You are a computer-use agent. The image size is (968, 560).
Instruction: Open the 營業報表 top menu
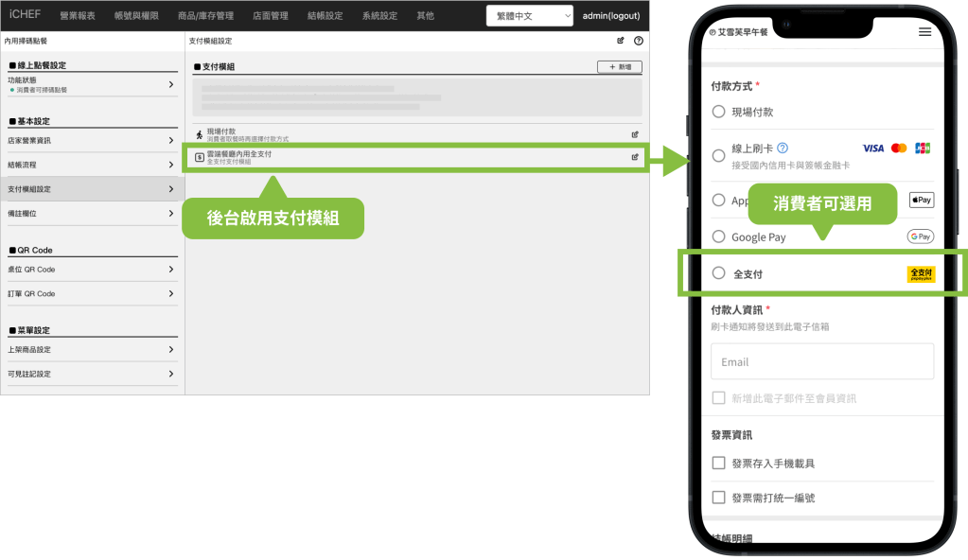coord(77,16)
